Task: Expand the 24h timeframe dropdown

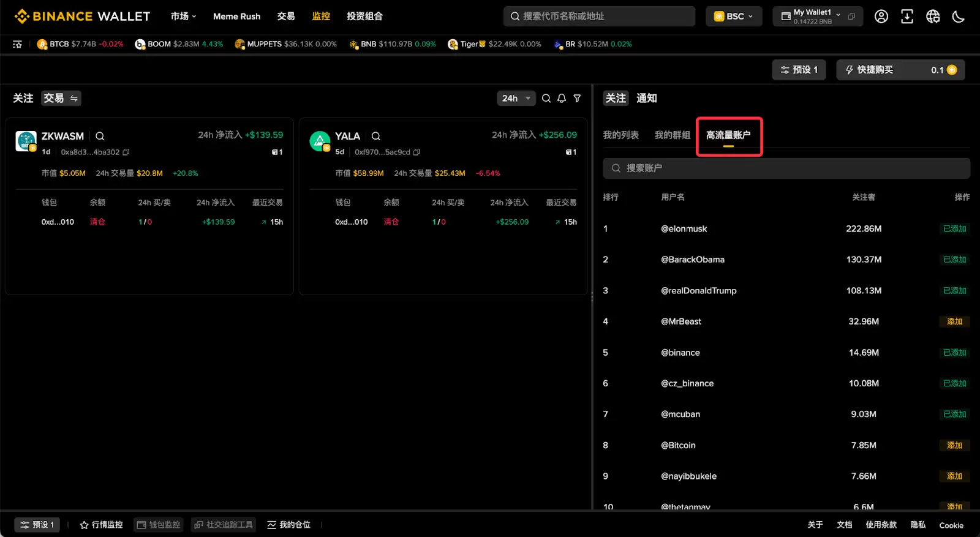Action: click(x=516, y=99)
